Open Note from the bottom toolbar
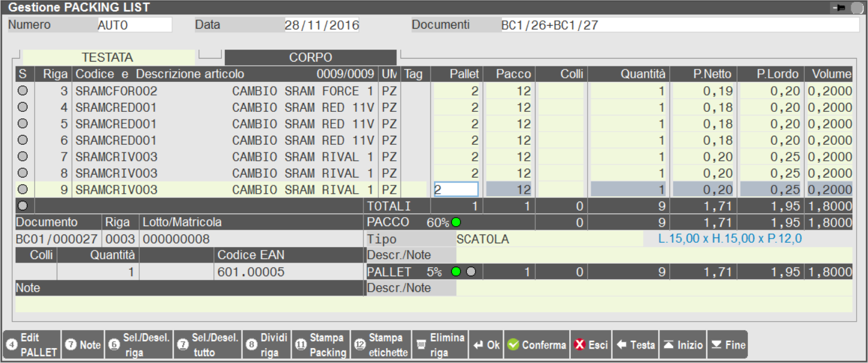The width and height of the screenshot is (868, 363). point(83,345)
